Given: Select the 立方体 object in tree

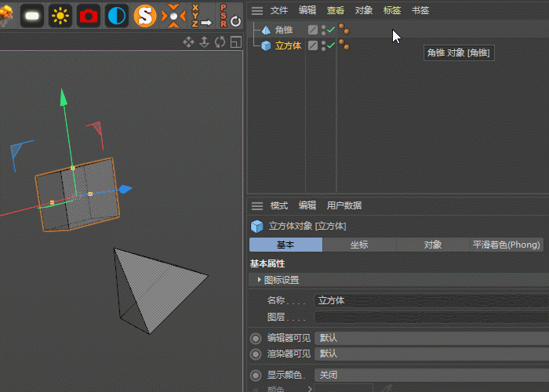Looking at the screenshot, I should coord(288,45).
